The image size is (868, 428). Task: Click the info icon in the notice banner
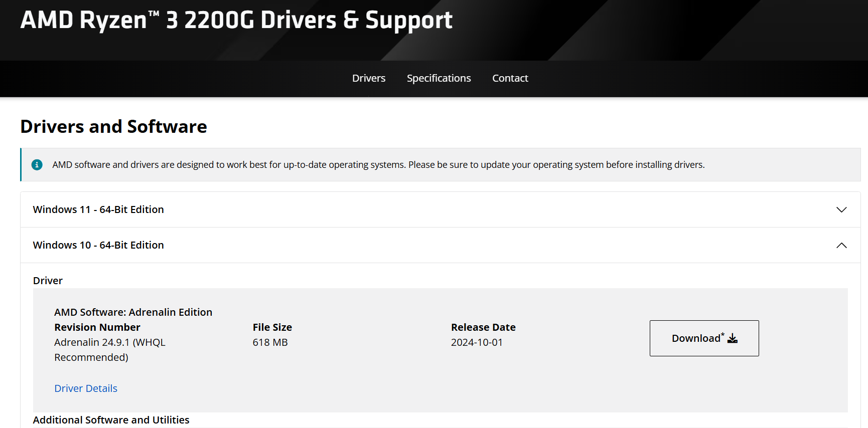tap(37, 165)
